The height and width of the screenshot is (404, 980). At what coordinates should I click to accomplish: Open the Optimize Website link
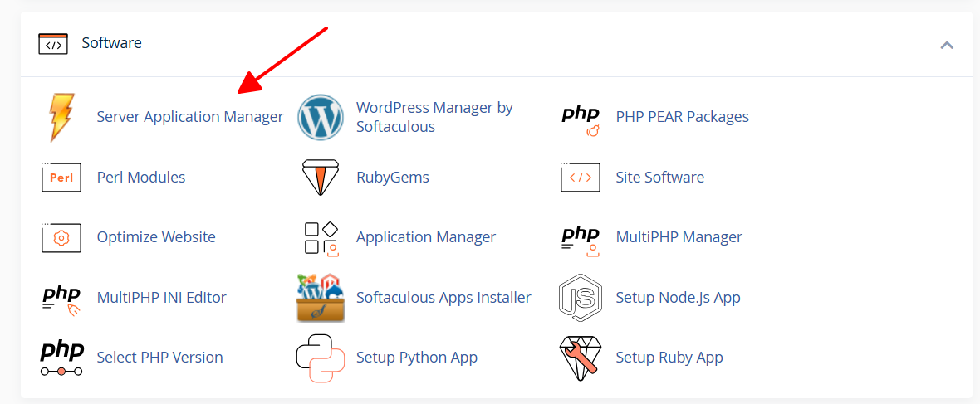(x=156, y=237)
